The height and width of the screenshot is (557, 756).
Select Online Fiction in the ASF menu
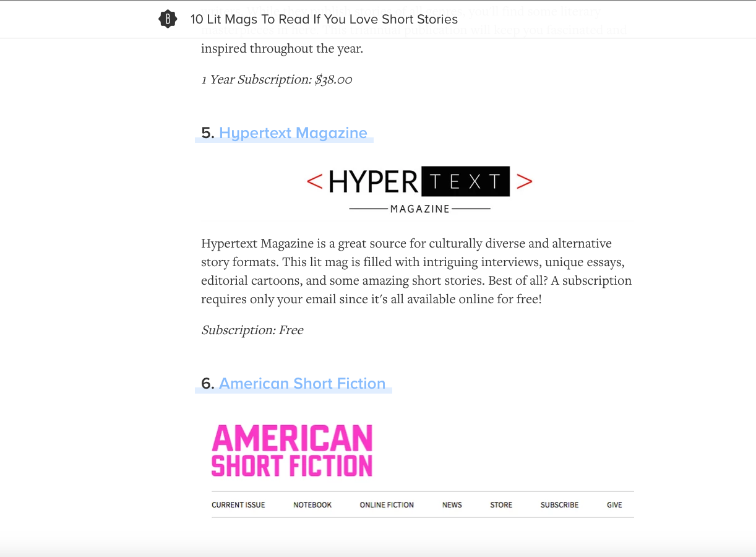coord(387,505)
